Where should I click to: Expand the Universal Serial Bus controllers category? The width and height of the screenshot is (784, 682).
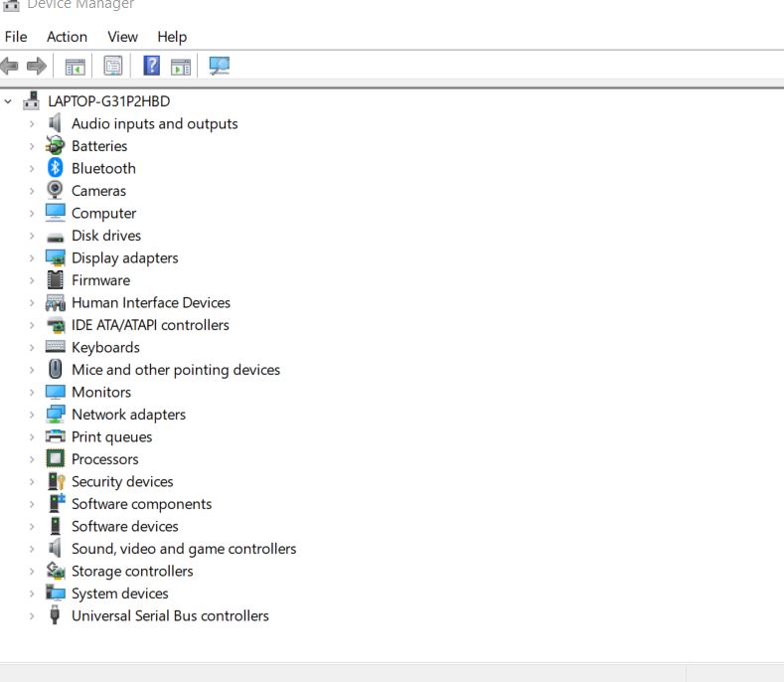[x=32, y=616]
